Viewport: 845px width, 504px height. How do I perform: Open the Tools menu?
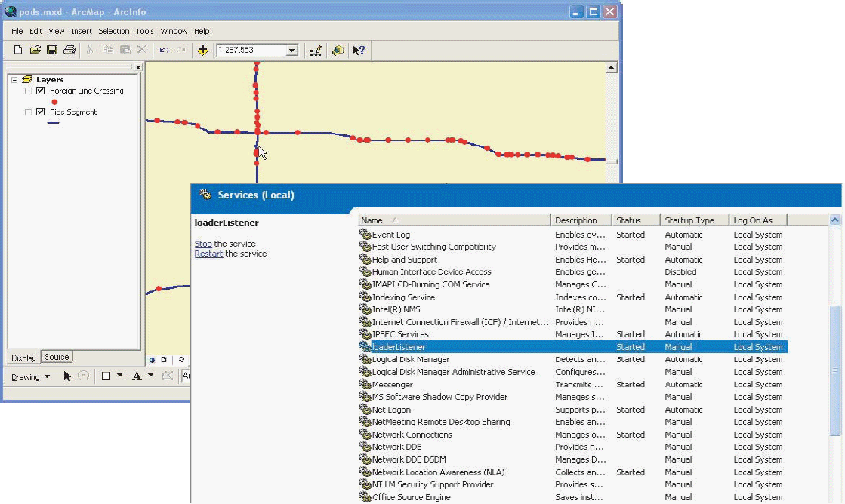144,31
